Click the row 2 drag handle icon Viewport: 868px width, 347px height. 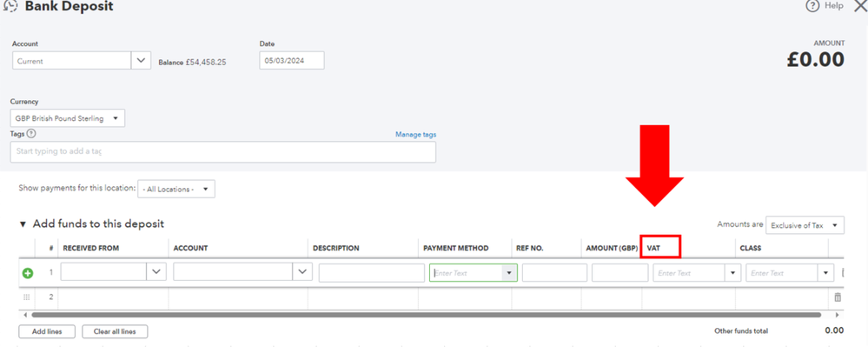click(27, 297)
